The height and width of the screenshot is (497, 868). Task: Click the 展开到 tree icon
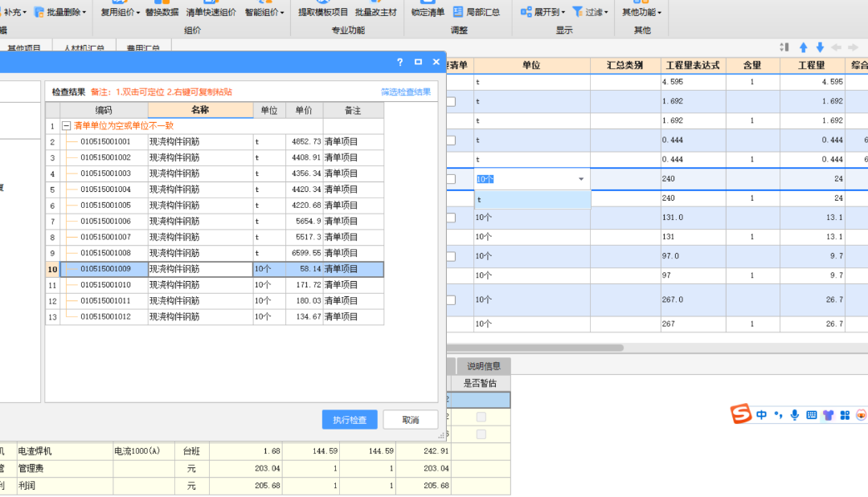(526, 11)
